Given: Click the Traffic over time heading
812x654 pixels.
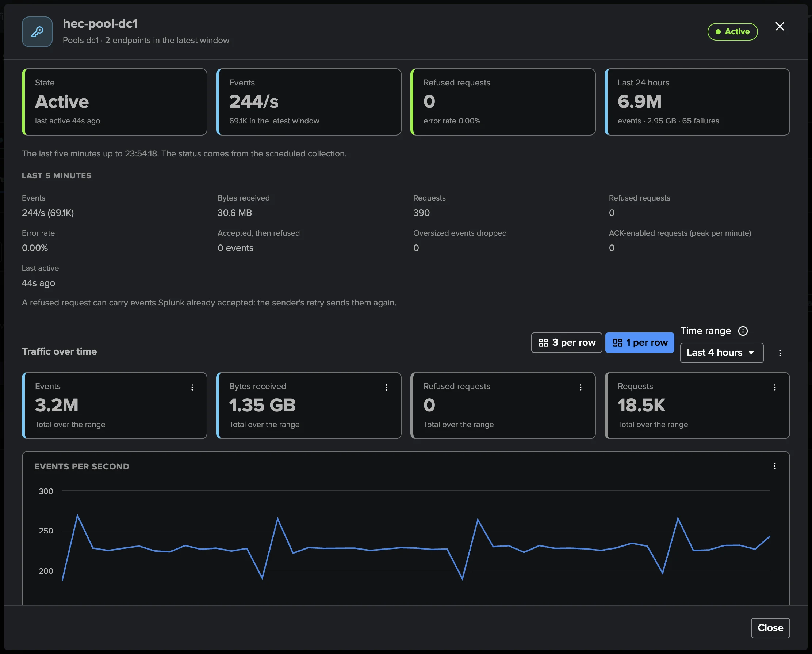Looking at the screenshot, I should (x=59, y=351).
